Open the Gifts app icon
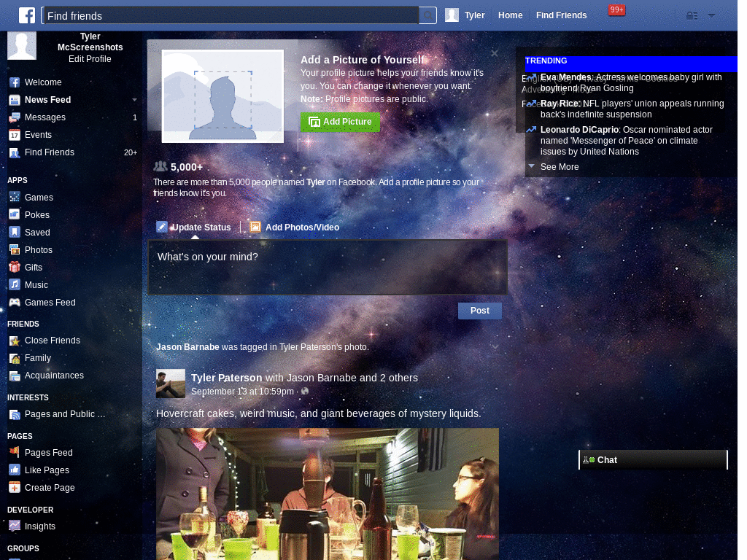 15,267
